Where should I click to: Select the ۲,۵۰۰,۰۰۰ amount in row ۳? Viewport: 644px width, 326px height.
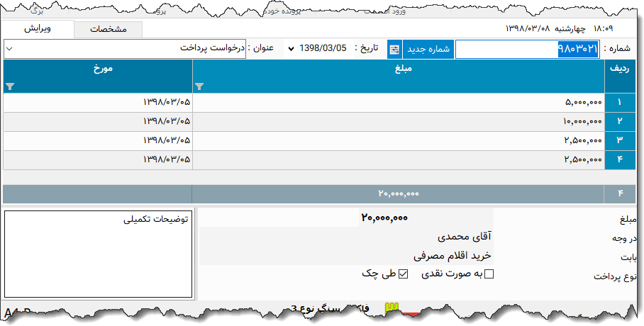coord(399,141)
